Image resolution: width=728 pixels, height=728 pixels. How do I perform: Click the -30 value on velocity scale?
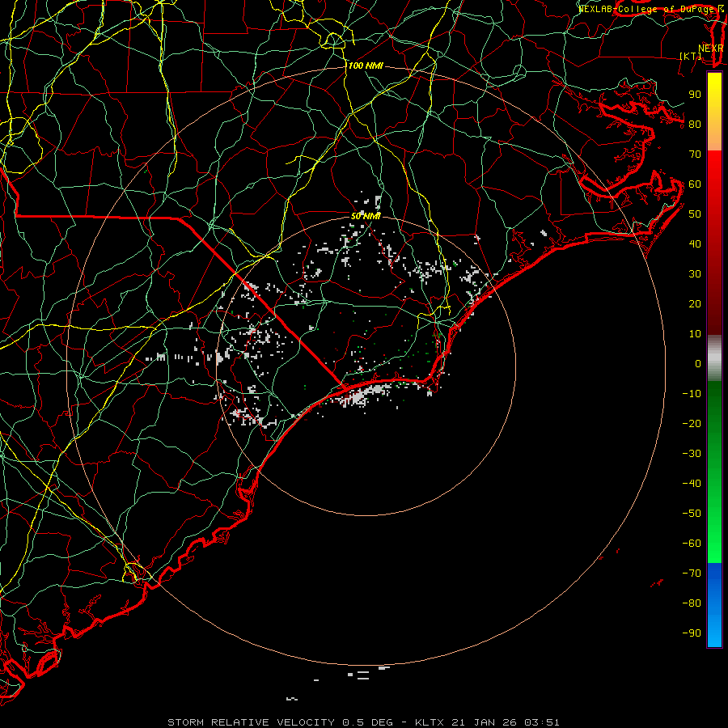point(692,454)
